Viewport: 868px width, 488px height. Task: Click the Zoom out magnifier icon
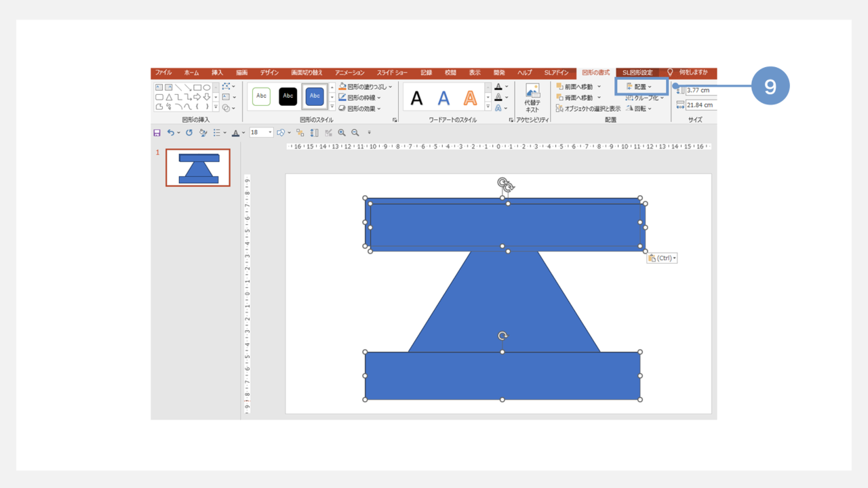pyautogui.click(x=355, y=133)
